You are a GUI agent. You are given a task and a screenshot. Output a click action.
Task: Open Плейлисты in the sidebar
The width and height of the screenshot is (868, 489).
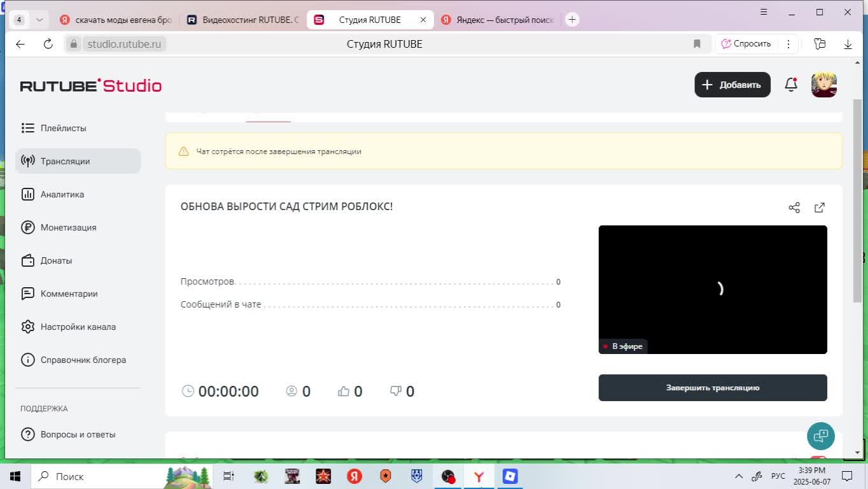pos(78,128)
